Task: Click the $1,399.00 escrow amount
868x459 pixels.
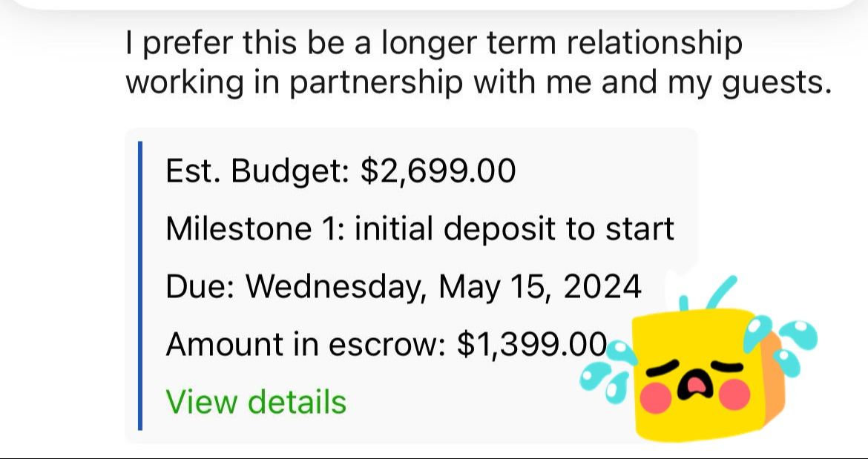Action: point(533,344)
